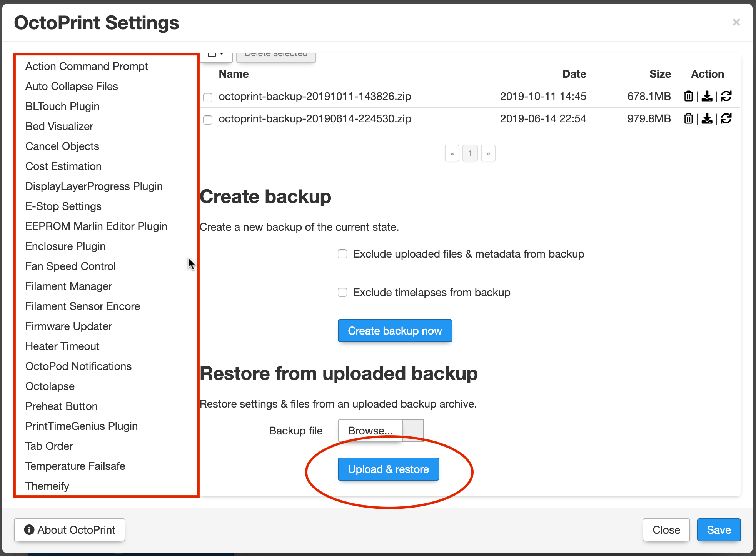This screenshot has height=556, width=756.
Task: Open Octolapse settings
Action: 50,386
